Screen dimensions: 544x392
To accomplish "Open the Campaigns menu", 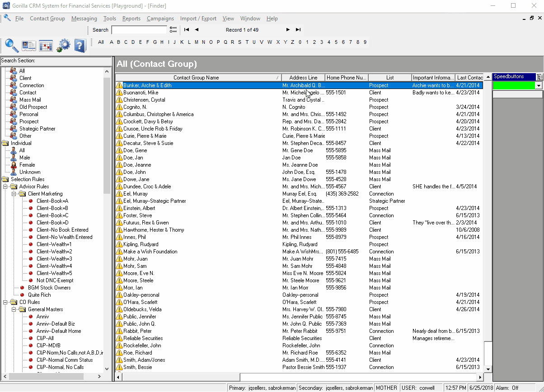I will pyautogui.click(x=160, y=19).
